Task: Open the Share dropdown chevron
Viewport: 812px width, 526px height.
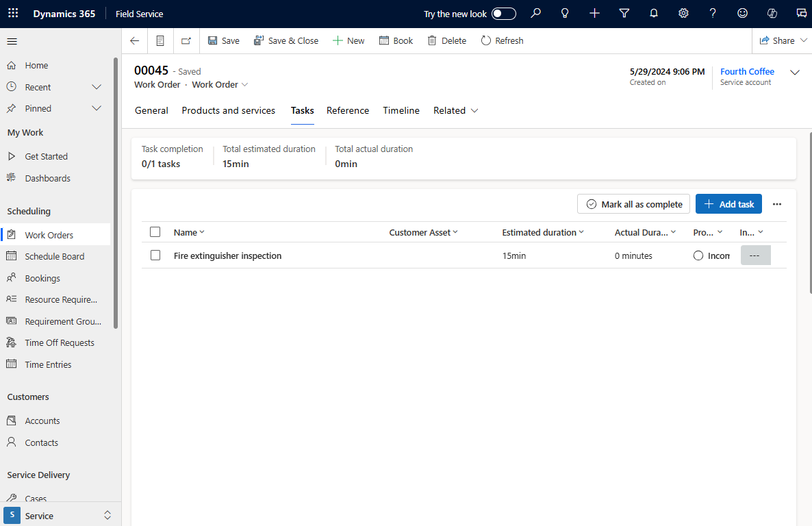Action: tap(804, 40)
